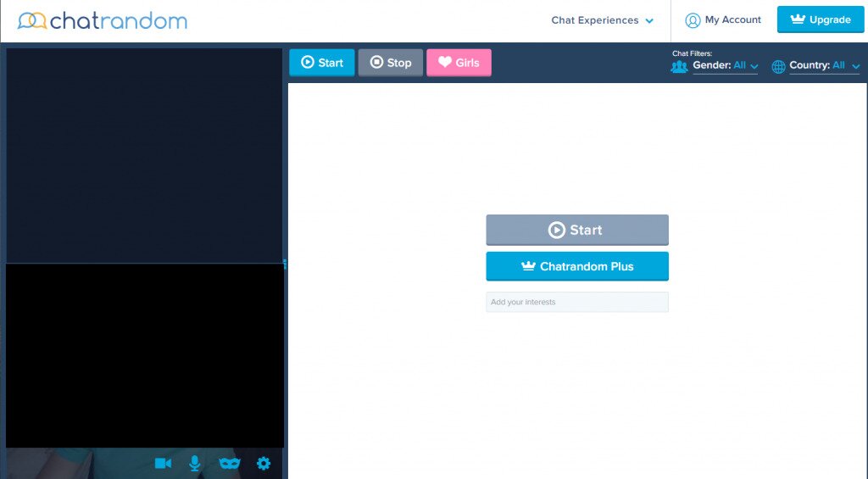868x479 pixels.
Task: Click the Stop button
Action: click(x=390, y=63)
